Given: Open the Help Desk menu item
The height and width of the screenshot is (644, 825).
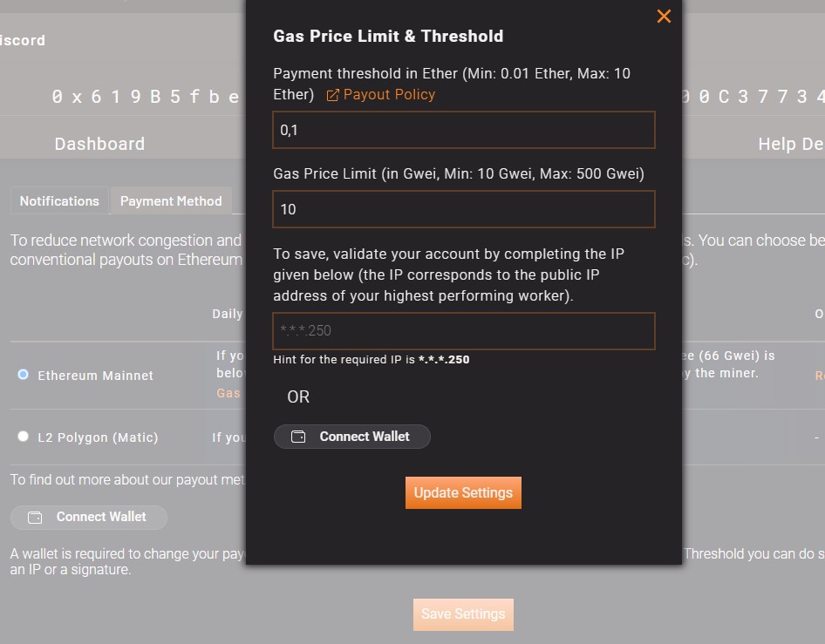Looking at the screenshot, I should [791, 144].
